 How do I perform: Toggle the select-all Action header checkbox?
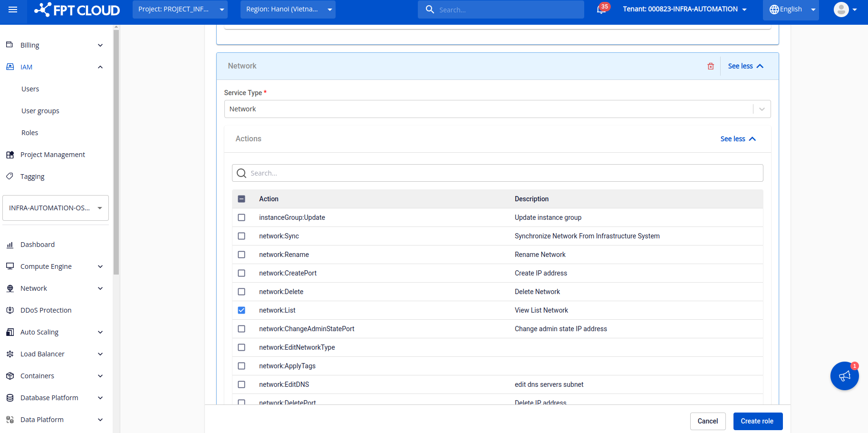point(241,199)
